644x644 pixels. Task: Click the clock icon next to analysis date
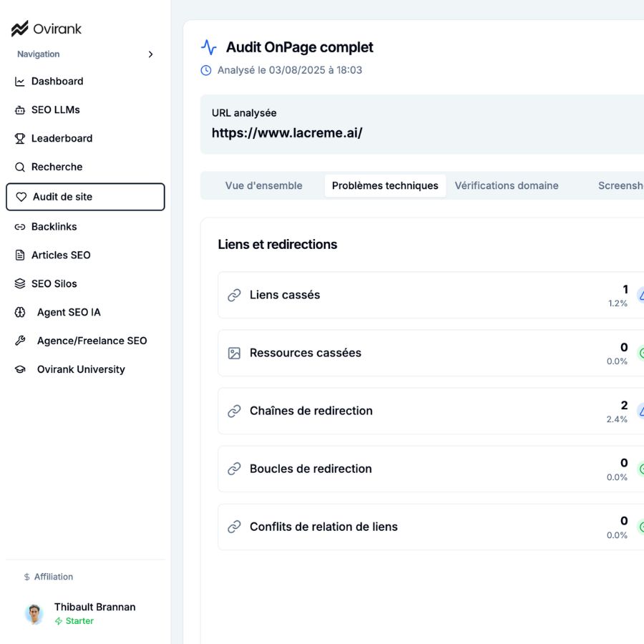[x=206, y=70]
